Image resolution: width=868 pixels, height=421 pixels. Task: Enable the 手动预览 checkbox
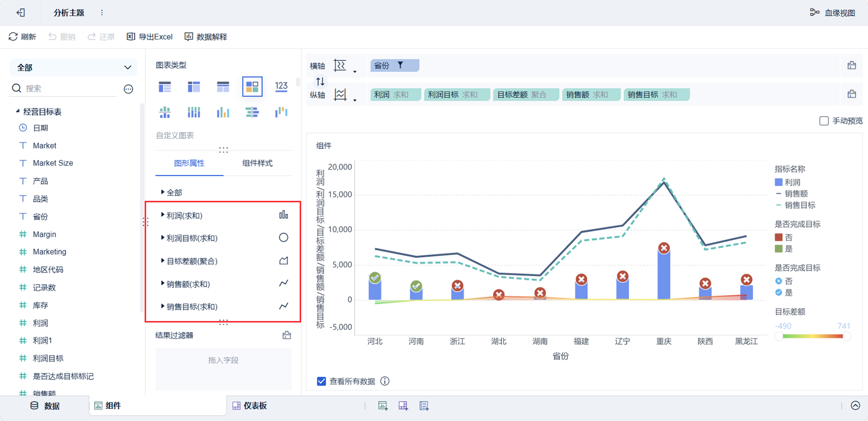click(x=824, y=121)
